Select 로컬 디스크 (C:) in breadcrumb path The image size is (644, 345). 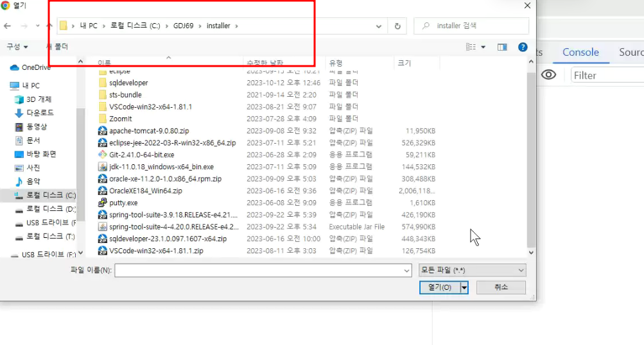point(135,26)
